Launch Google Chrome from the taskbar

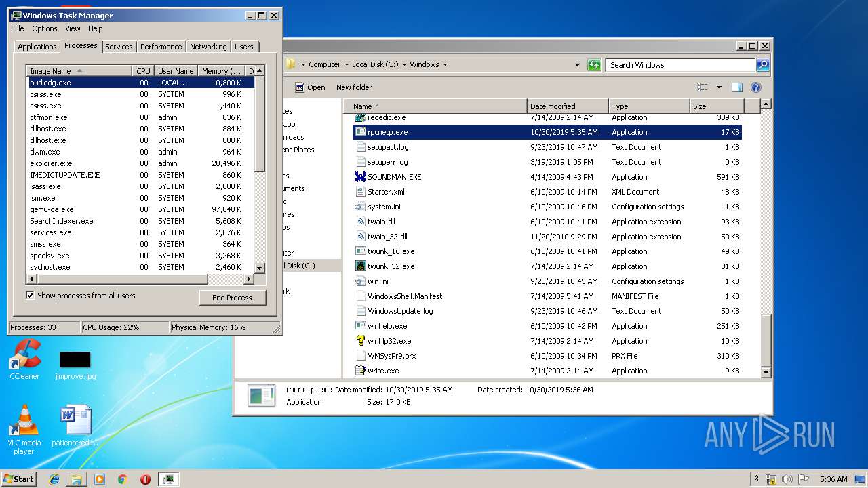pos(122,479)
